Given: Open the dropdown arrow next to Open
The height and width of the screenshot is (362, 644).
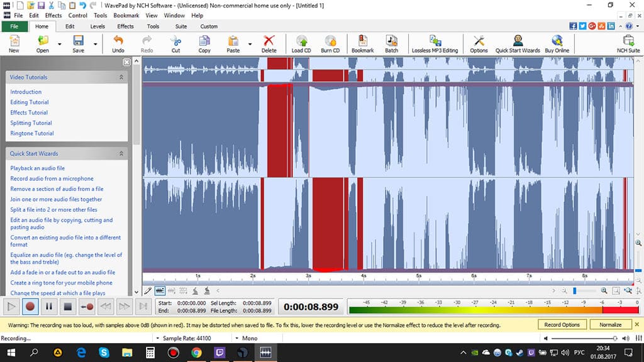Looking at the screenshot, I should (x=60, y=44).
